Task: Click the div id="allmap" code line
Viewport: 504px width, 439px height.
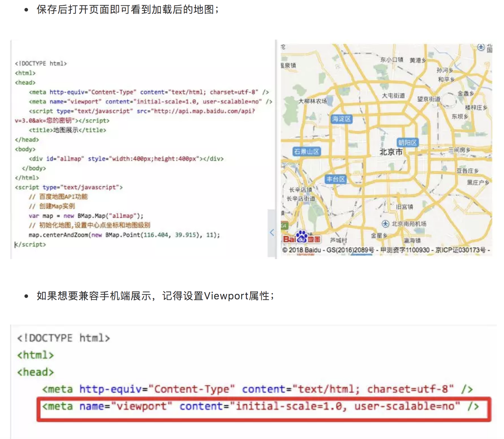Action: [x=126, y=159]
